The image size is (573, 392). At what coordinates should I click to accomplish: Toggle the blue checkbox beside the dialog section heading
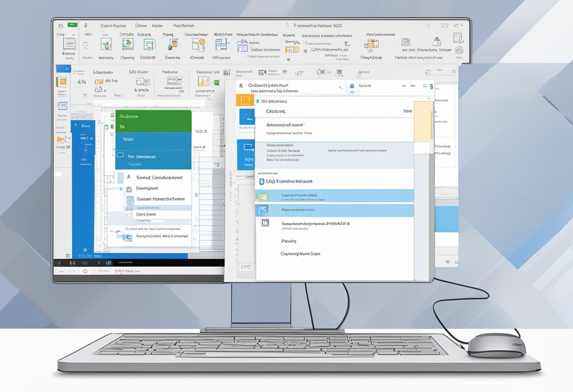click(x=262, y=181)
